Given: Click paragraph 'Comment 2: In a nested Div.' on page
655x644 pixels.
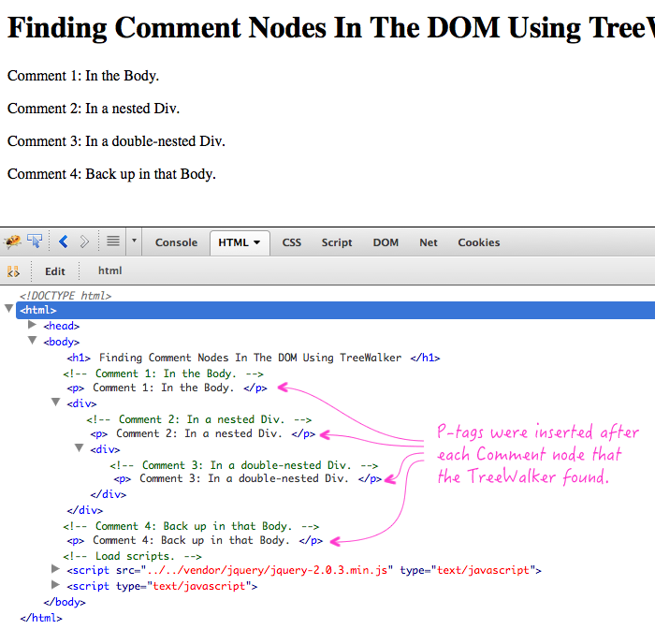Looking at the screenshot, I should click(x=94, y=109).
